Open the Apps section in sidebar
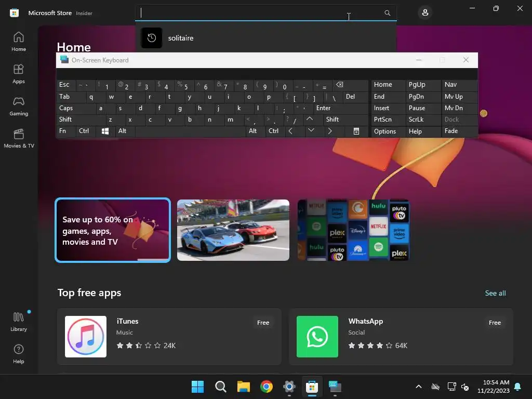 [19, 74]
